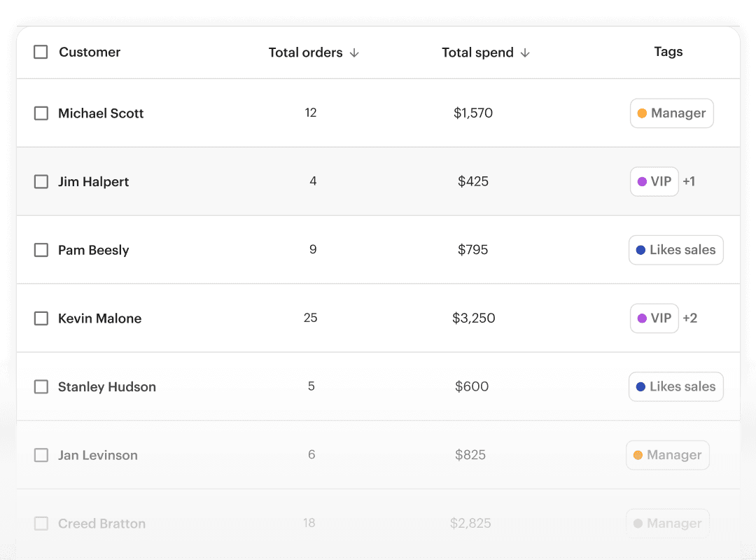The height and width of the screenshot is (560, 756).
Task: Click the Customer column header
Action: pyautogui.click(x=90, y=52)
